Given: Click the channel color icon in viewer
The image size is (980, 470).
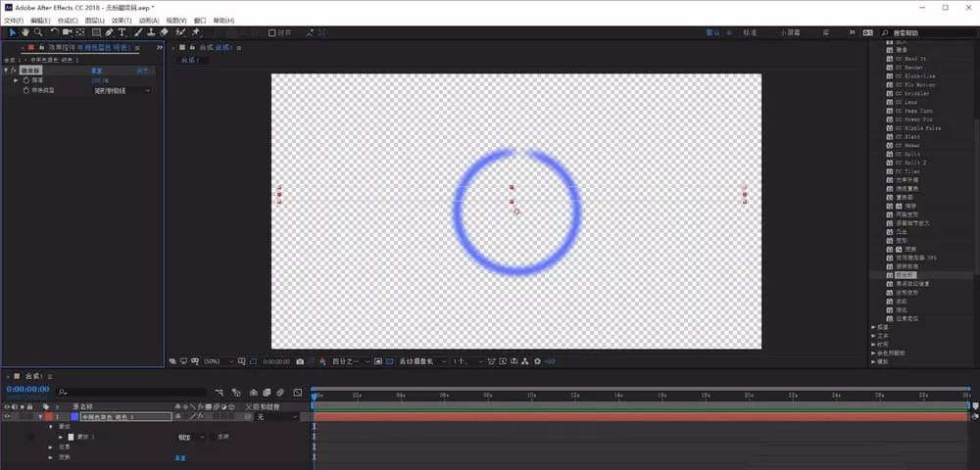Looking at the screenshot, I should pos(322,361).
